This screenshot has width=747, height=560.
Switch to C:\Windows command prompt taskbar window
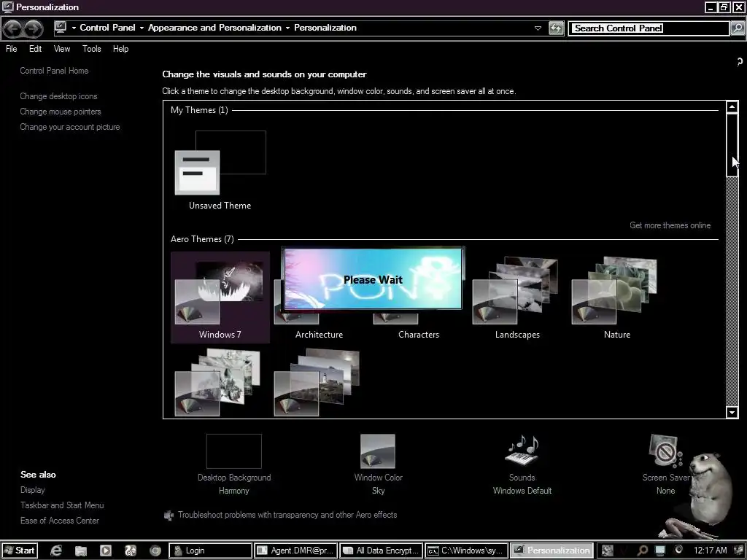[466, 551]
